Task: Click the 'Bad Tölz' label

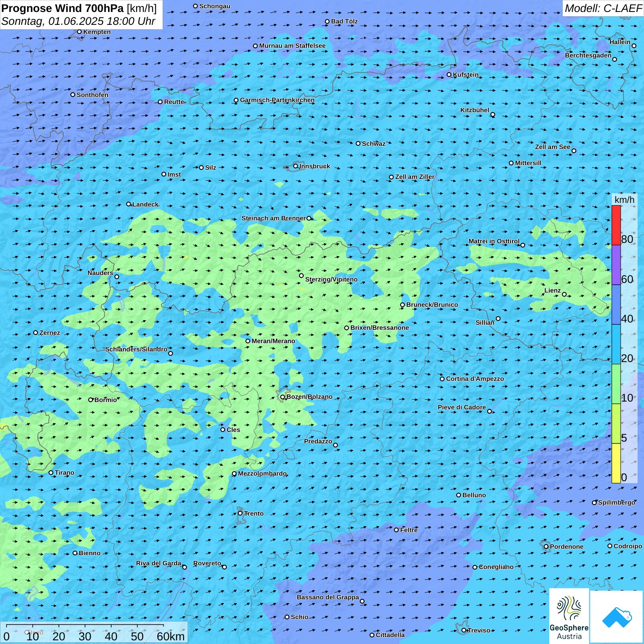Action: point(344,21)
